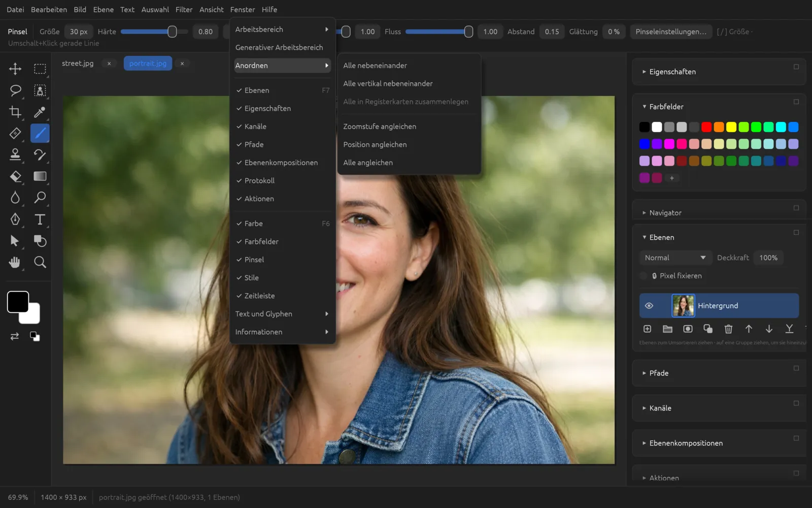Swap foreground and background colors
The image size is (812, 508).
click(15, 336)
